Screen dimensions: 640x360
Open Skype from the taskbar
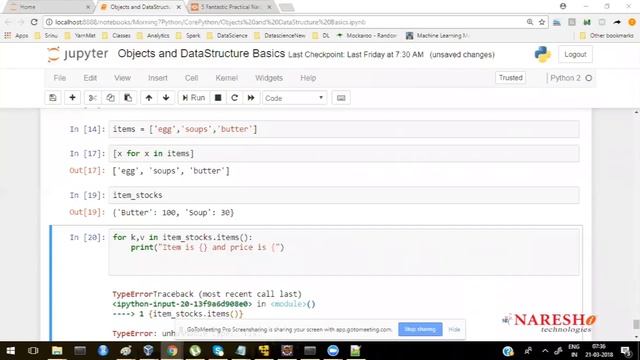pos(218,351)
